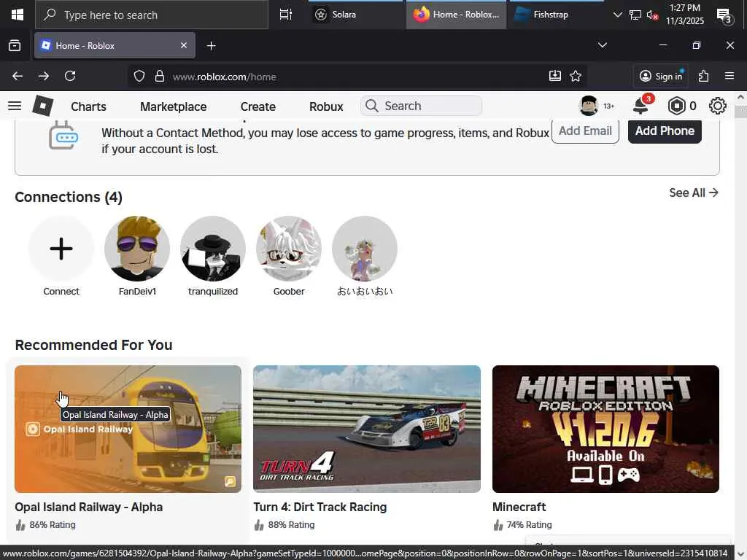Open the Minecraft Roblox Edition thumbnail
The height and width of the screenshot is (560, 747).
pos(605,429)
